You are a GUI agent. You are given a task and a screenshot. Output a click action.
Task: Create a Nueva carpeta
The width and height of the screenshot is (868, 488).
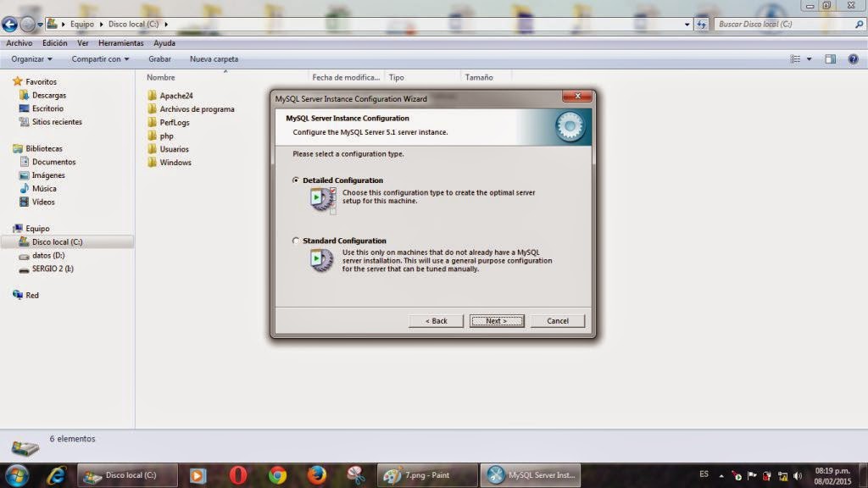coord(214,59)
